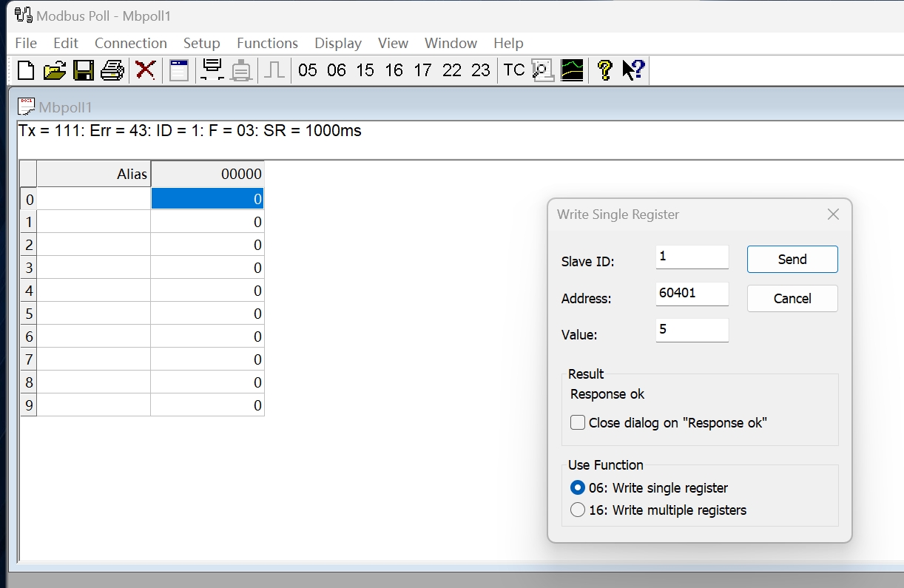This screenshot has width=904, height=588.
Task: Save file using floppy disk icon
Action: [84, 70]
